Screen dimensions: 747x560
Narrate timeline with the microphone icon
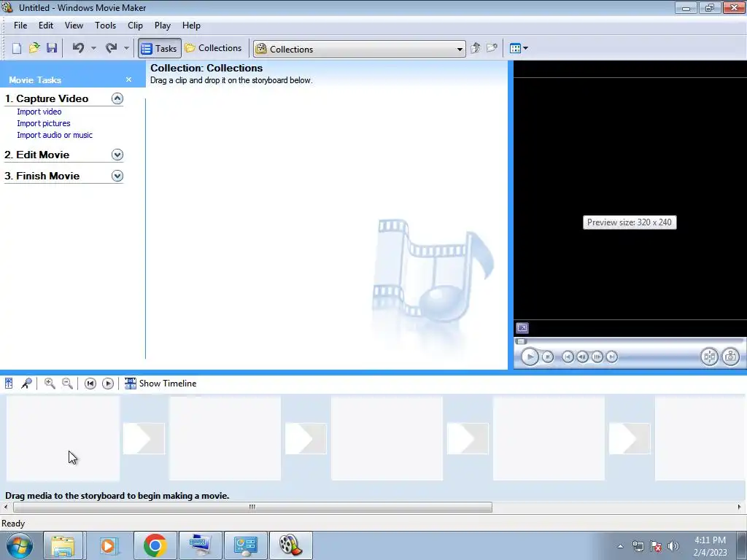(27, 384)
